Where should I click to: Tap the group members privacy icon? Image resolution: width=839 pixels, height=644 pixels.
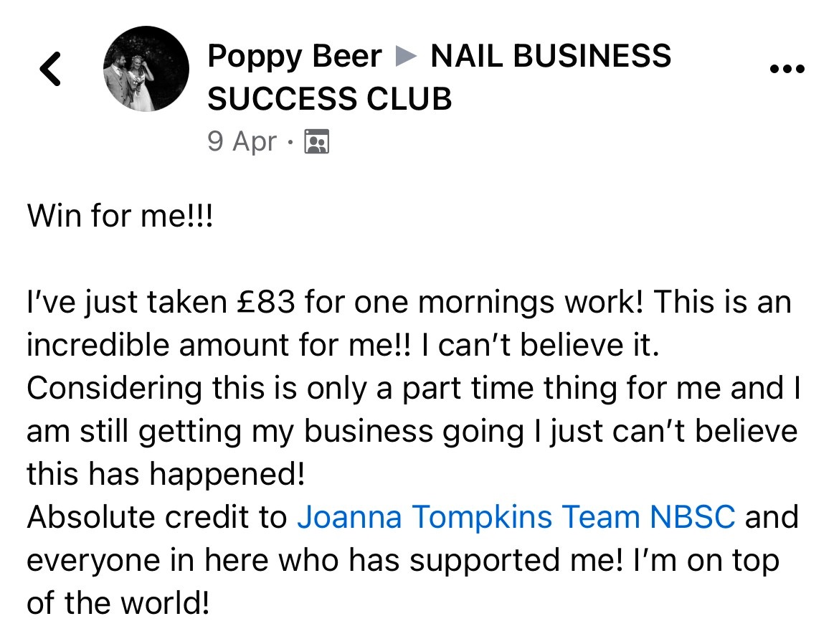tap(317, 142)
